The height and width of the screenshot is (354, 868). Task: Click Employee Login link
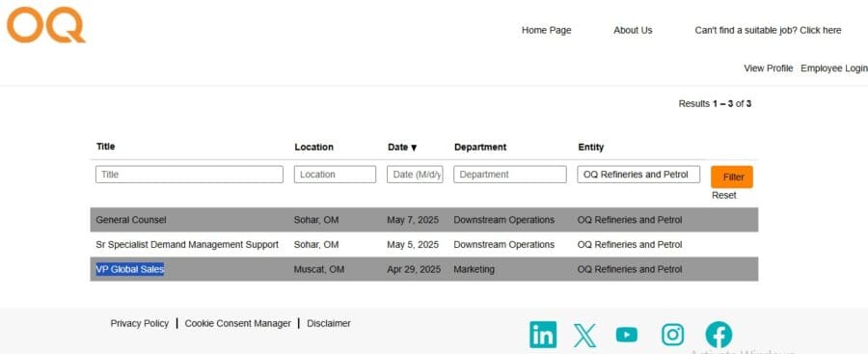coord(834,68)
